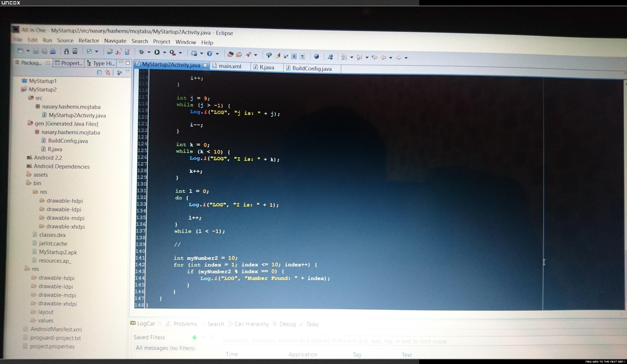627x364 pixels.
Task: Click the Save toolbar icon
Action: tap(36, 51)
